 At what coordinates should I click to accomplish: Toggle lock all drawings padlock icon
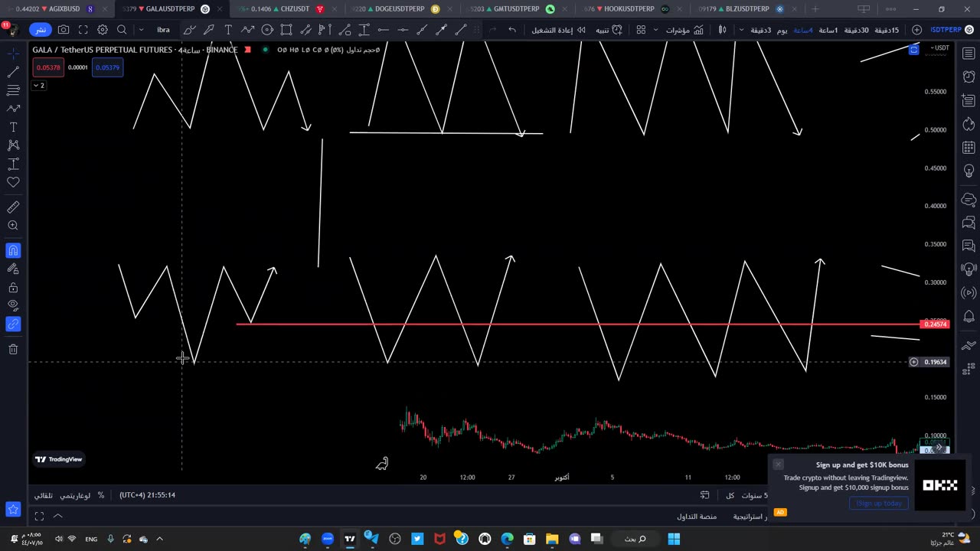point(13,288)
